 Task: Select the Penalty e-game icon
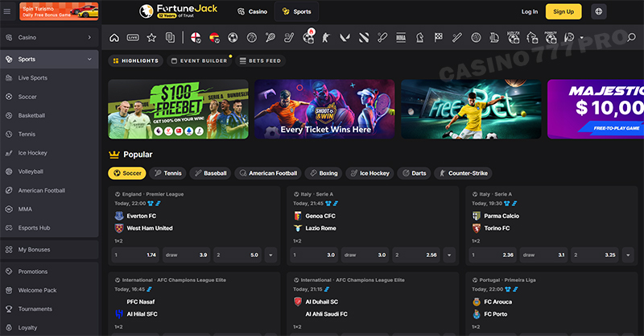click(551, 37)
